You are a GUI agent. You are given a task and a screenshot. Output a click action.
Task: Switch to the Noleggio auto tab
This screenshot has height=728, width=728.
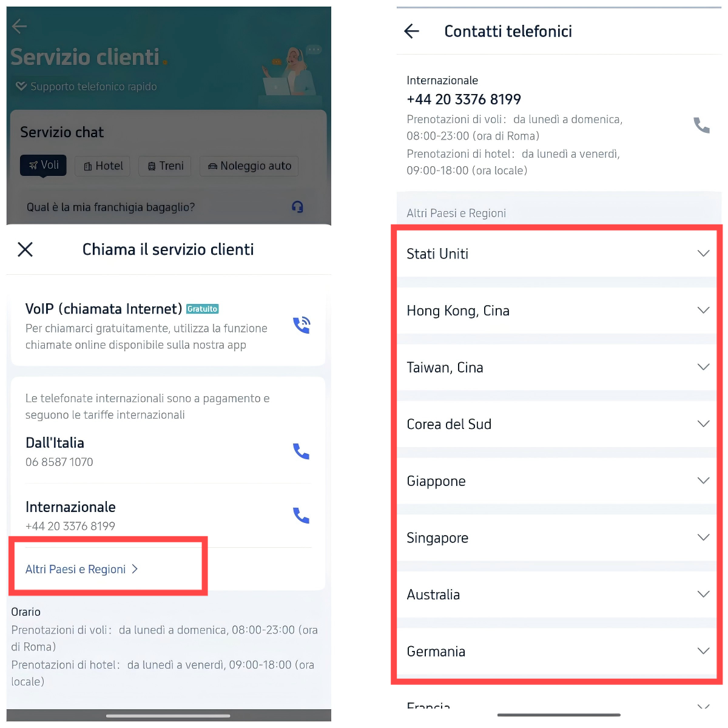(249, 166)
